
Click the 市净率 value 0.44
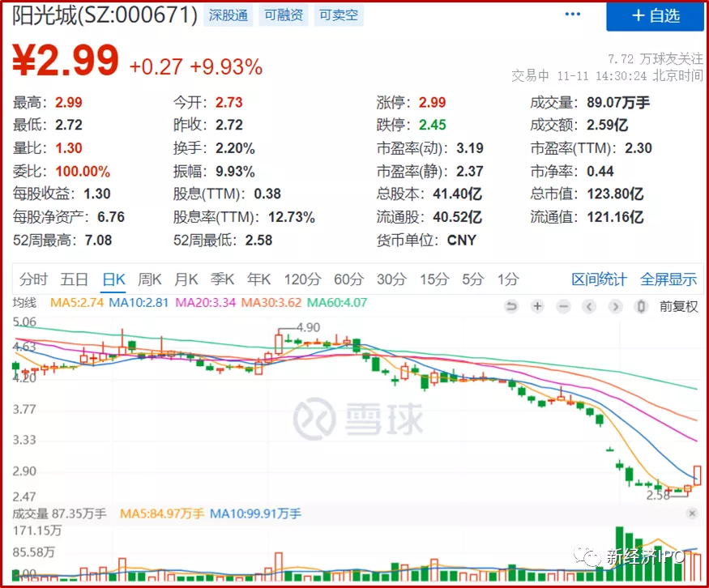pos(600,172)
